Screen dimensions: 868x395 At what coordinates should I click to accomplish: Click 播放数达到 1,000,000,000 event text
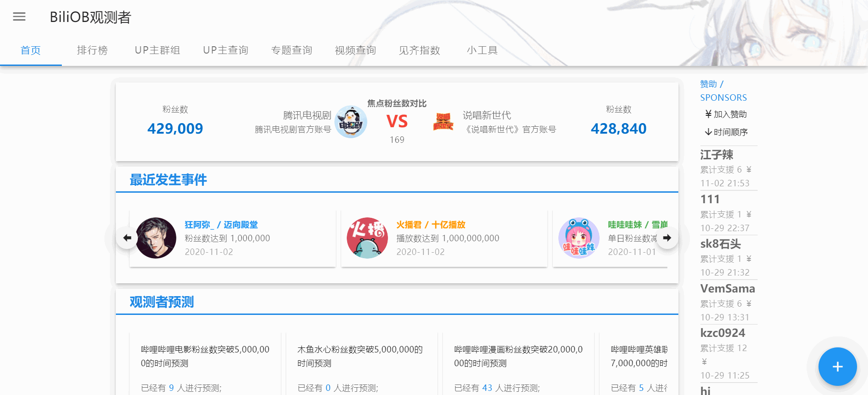[x=448, y=238]
